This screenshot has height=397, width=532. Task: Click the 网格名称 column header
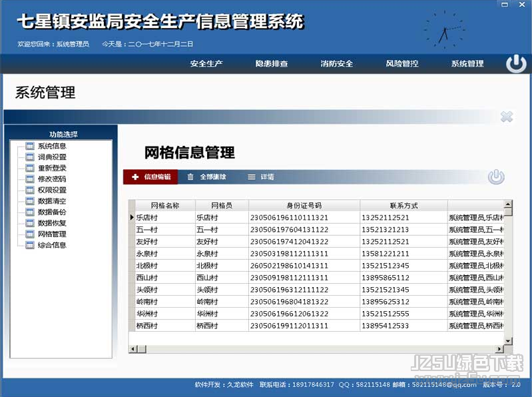165,205
